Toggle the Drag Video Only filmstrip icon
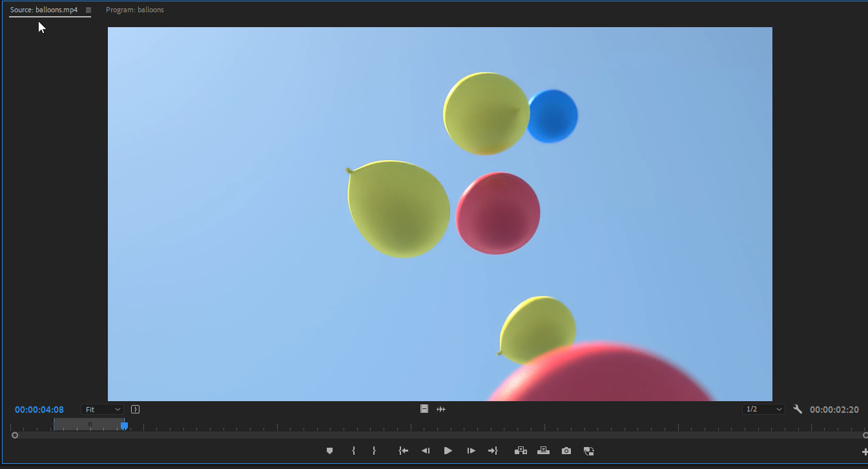 coord(424,409)
